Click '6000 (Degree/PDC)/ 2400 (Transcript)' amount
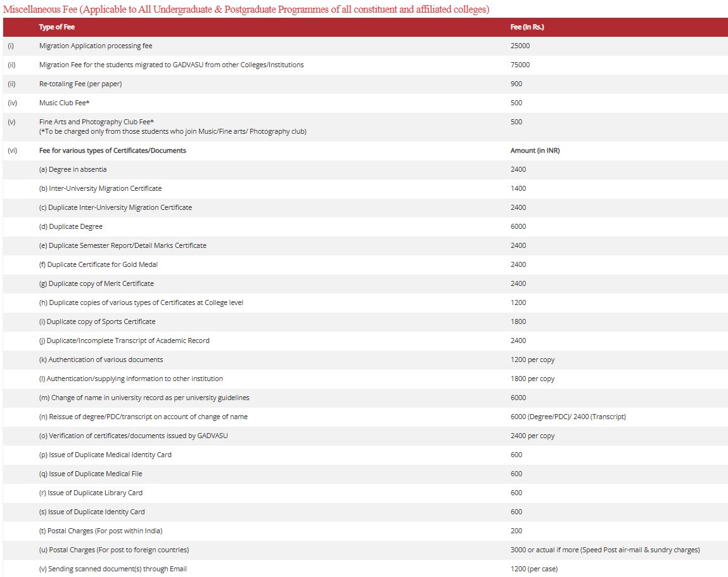 coord(568,417)
